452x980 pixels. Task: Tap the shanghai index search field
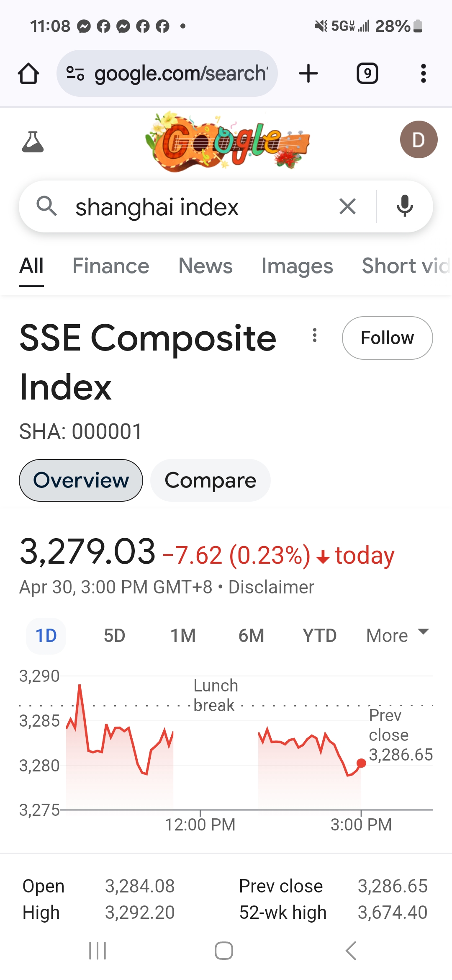[201, 207]
